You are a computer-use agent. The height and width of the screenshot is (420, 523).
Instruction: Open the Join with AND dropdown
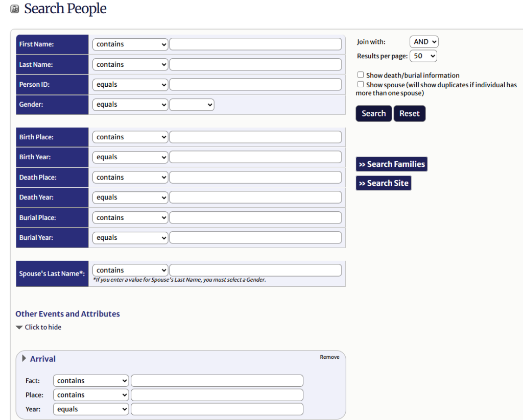[424, 41]
